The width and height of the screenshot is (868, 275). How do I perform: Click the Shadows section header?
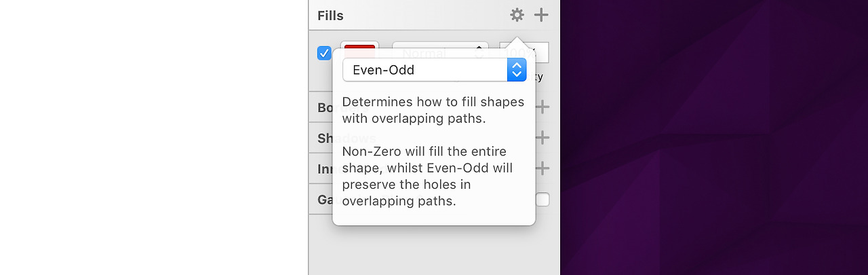tap(325, 139)
